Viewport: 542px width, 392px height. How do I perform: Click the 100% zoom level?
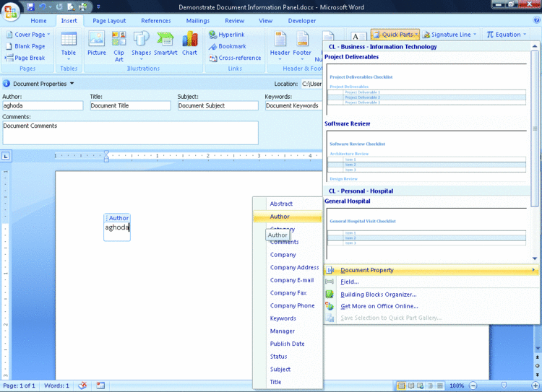point(457,386)
